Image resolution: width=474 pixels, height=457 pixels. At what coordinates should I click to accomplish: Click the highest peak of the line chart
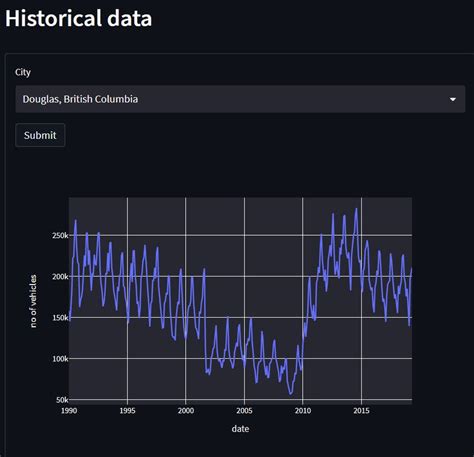[356, 209]
